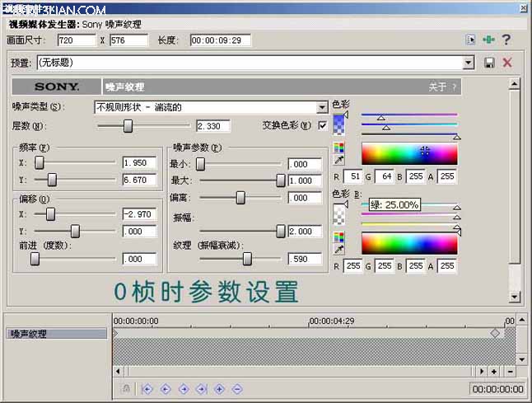The width and height of the screenshot is (532, 403).
Task: Click timeline horizontal scroll right arrow
Action: pyautogui.click(x=482, y=372)
